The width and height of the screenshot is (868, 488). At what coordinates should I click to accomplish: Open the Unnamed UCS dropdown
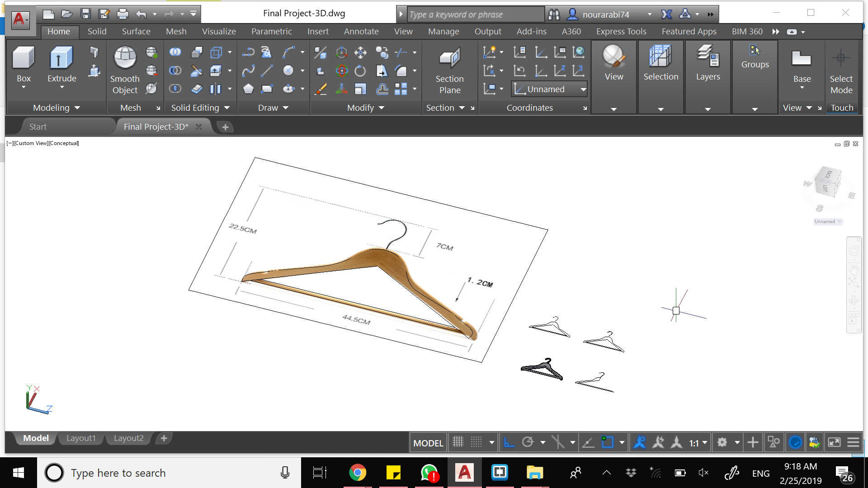coord(583,89)
